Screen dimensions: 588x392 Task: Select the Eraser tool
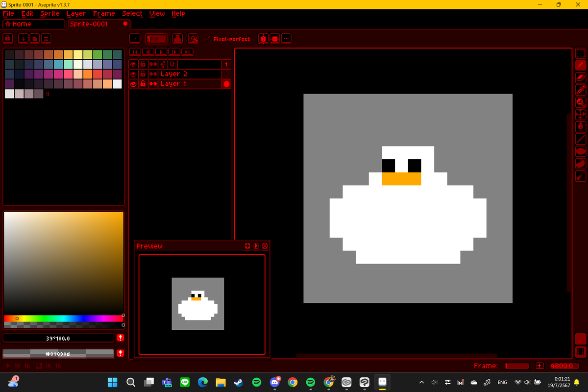[580, 77]
